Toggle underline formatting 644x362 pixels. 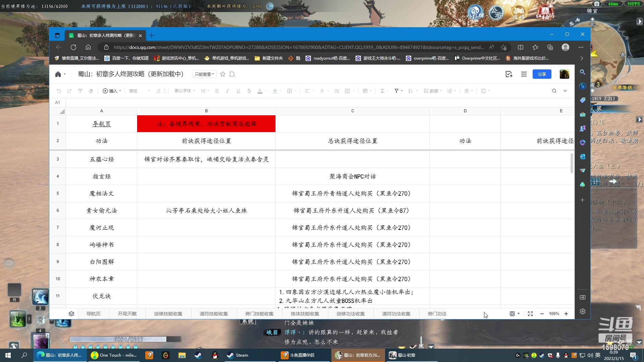pyautogui.click(x=238, y=91)
